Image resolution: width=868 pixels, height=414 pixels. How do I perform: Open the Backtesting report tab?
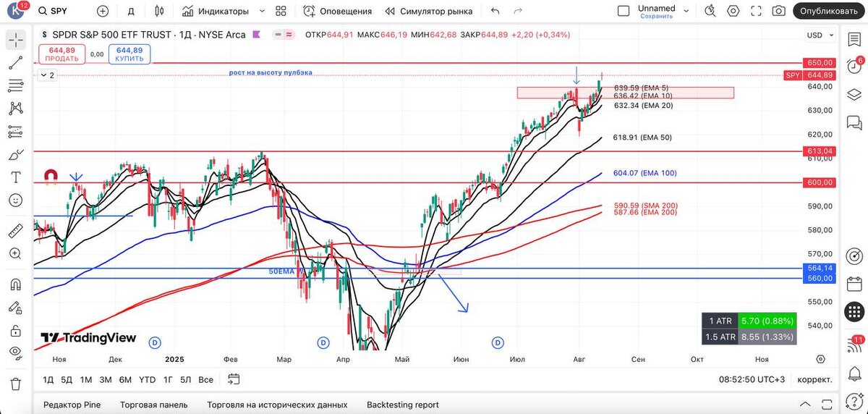[403, 405]
